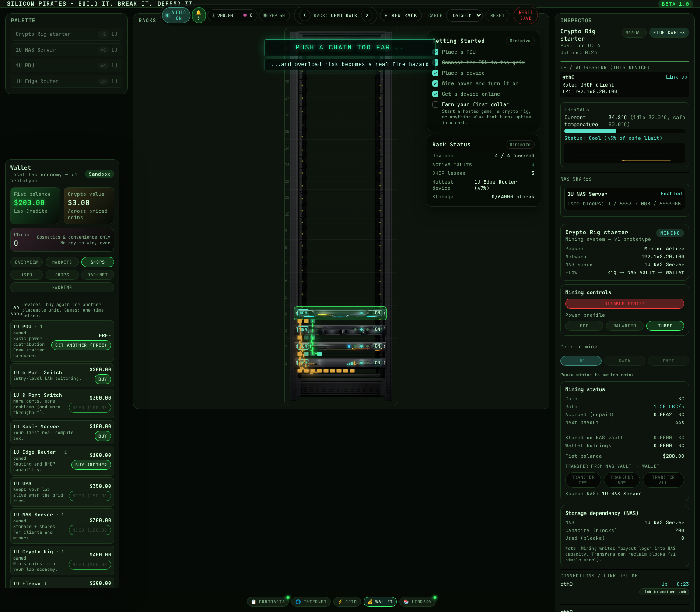Image resolution: width=700 pixels, height=612 pixels.
Task: Click the pink chips gem in the top bar
Action: 245,15
